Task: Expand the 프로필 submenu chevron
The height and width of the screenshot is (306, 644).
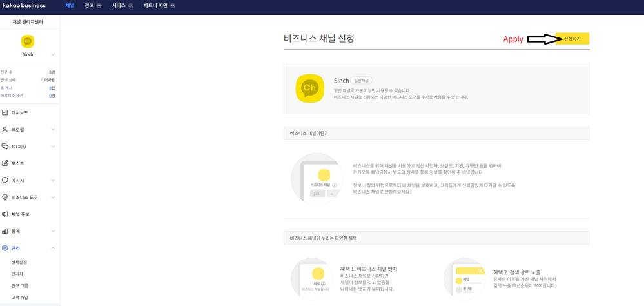Action: (53, 130)
